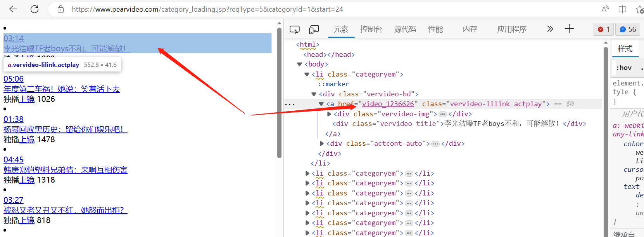Screen dimensions: 644x237
Task: Switch to the 源代码 tab
Action: (405, 29)
